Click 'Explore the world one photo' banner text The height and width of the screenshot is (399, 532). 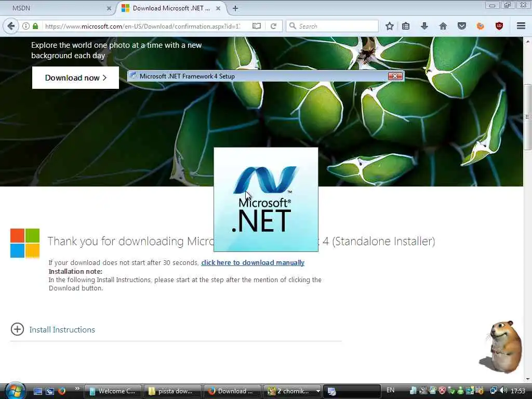(x=116, y=50)
